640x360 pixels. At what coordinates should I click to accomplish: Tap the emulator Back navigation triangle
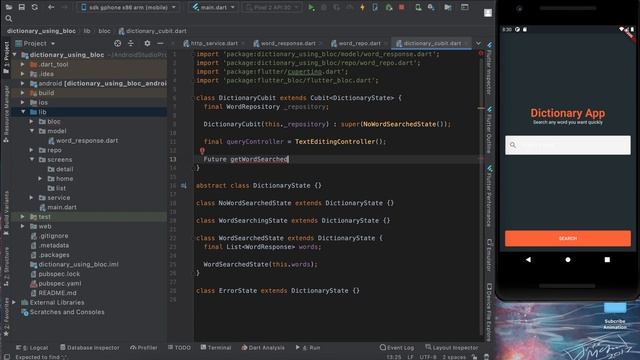point(528,260)
